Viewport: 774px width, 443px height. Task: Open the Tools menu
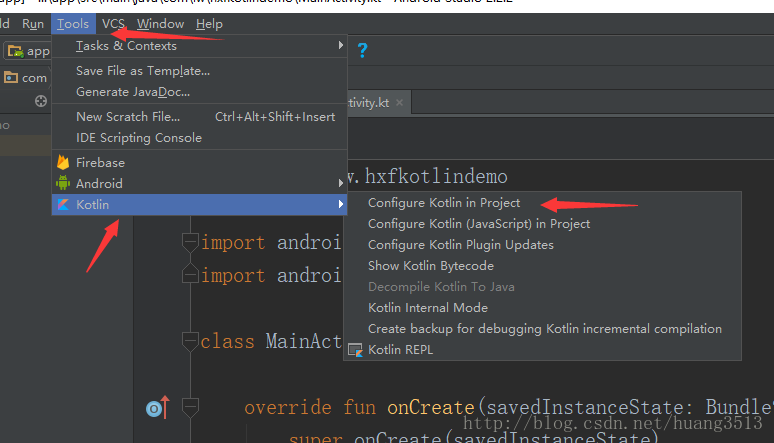click(73, 24)
